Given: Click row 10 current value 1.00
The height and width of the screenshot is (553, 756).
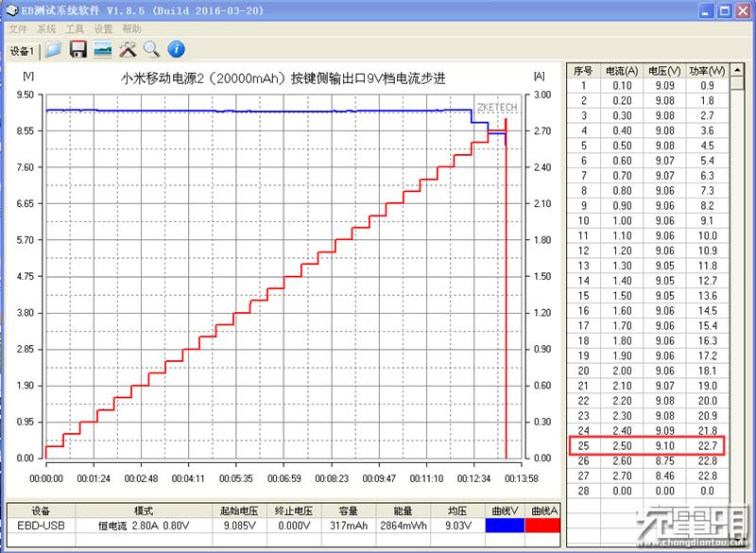Looking at the screenshot, I should [x=622, y=221].
